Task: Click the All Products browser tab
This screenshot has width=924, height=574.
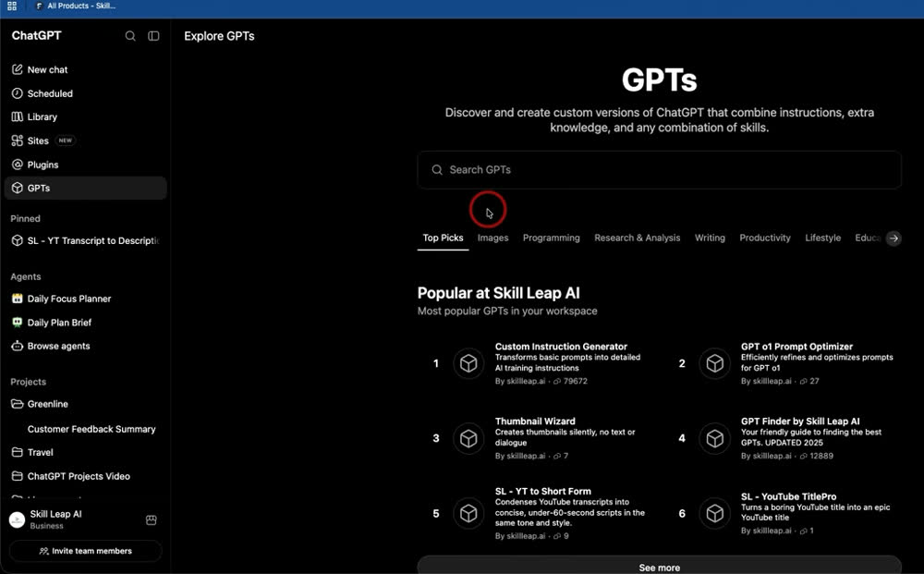Action: [75, 6]
